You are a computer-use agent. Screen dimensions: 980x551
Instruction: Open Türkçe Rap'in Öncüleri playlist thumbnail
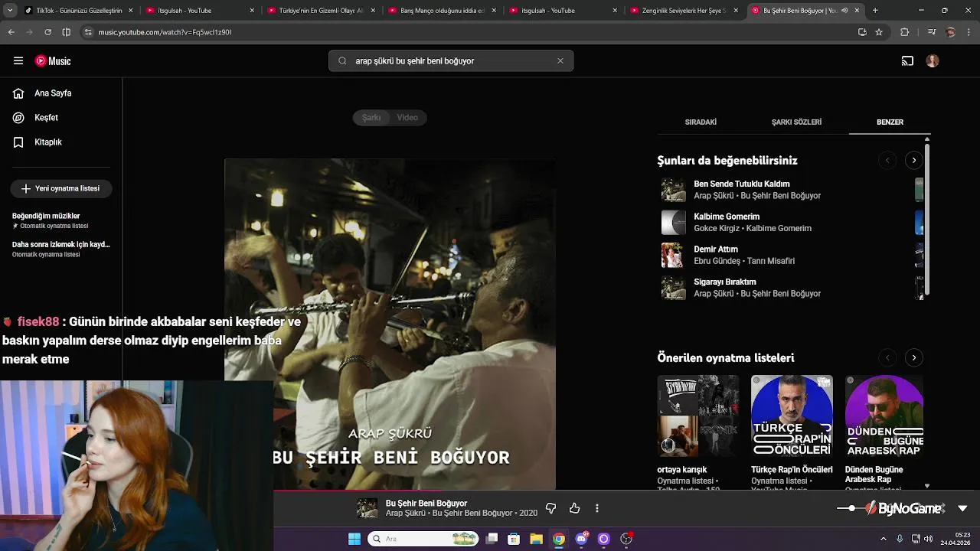pos(792,416)
